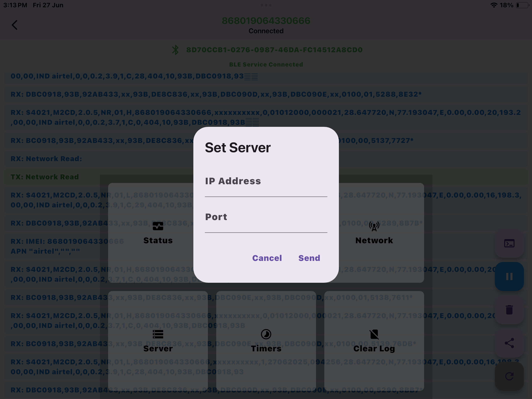Select the Clear Log tile

[x=374, y=341]
